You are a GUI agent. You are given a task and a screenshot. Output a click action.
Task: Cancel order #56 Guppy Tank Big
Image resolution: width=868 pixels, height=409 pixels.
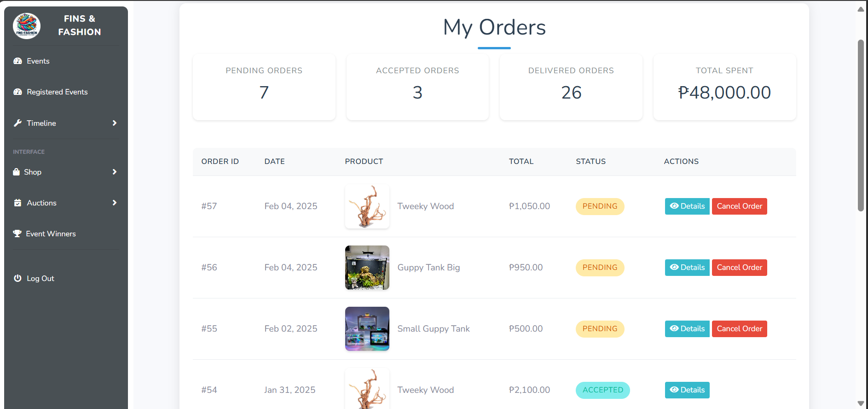click(739, 268)
